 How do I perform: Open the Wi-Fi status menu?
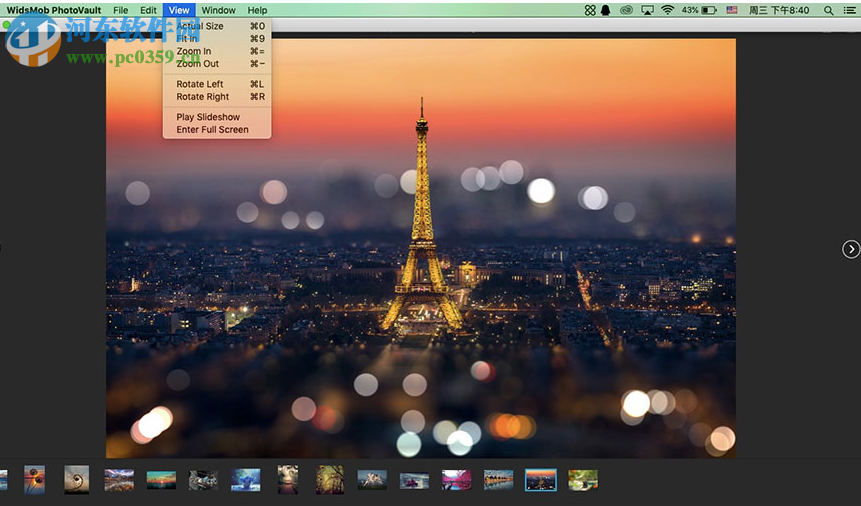pyautogui.click(x=667, y=10)
